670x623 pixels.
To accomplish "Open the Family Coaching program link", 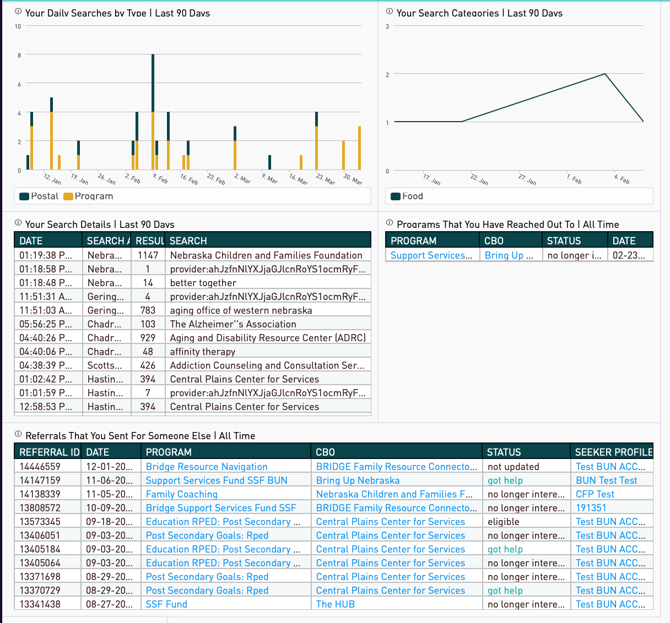I will [x=181, y=494].
